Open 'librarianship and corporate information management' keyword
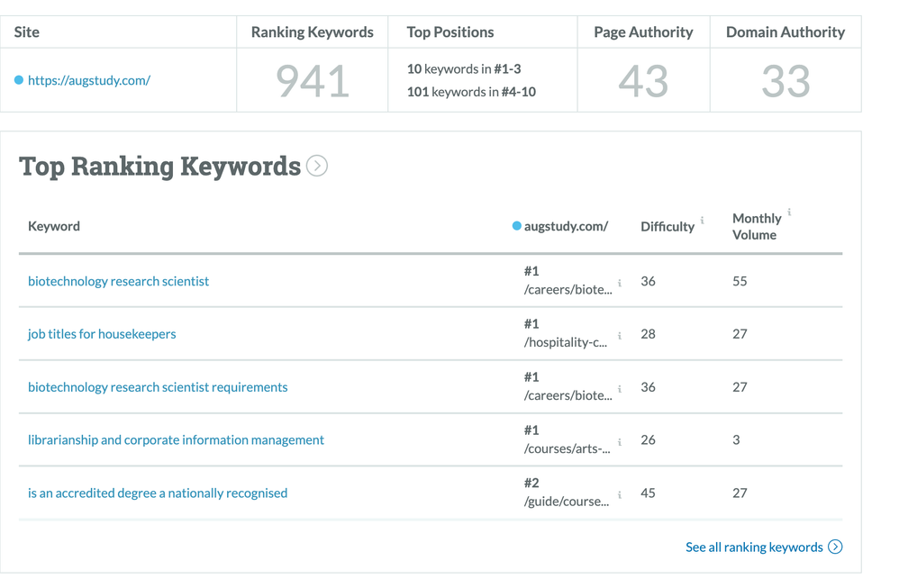The height and width of the screenshot is (588, 899). [176, 440]
